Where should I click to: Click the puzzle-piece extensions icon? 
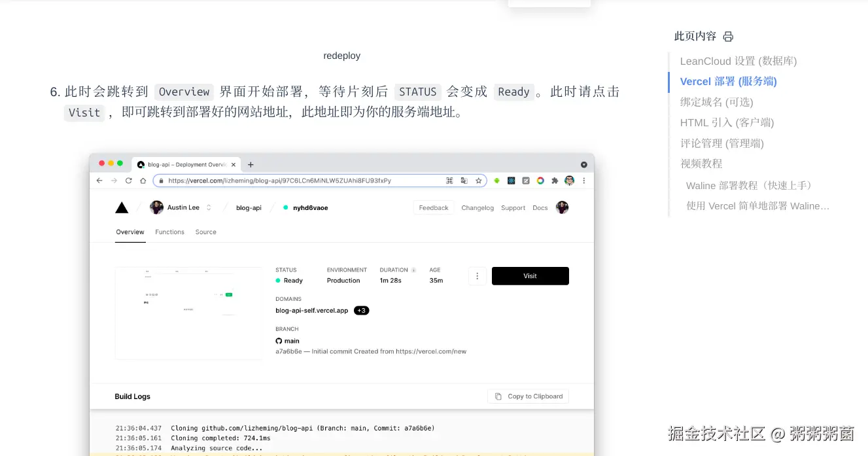pos(555,181)
